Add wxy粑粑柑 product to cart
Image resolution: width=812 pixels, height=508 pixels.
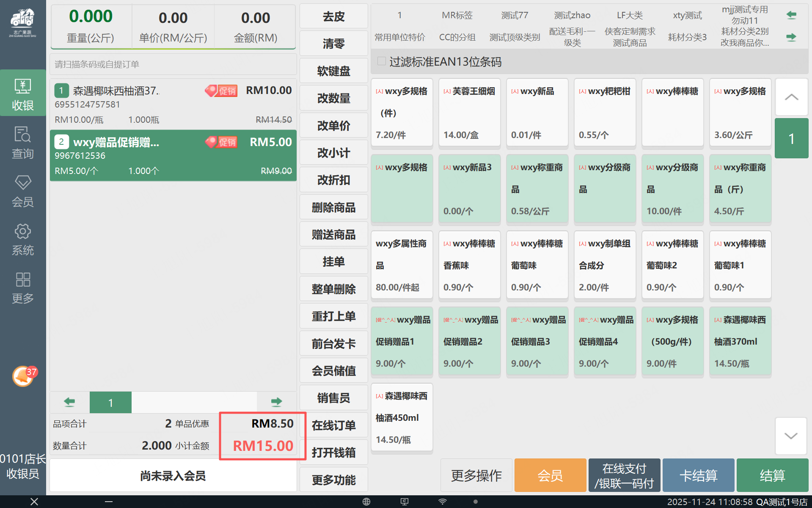coord(605,113)
